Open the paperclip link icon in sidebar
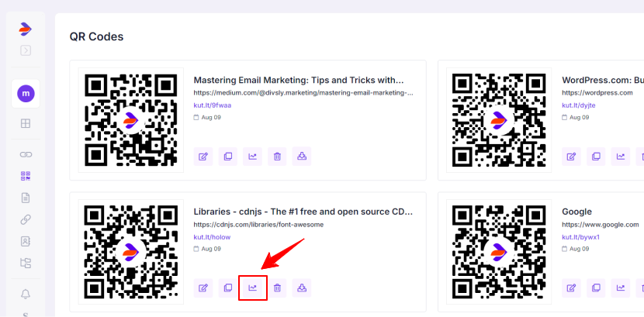 pyautogui.click(x=26, y=219)
